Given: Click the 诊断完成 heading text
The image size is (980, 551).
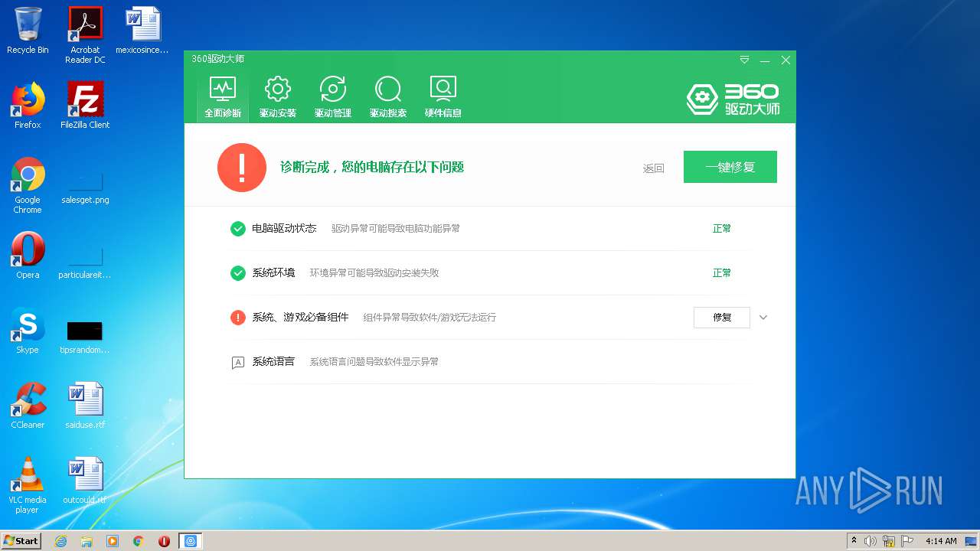Looking at the screenshot, I should tap(372, 167).
